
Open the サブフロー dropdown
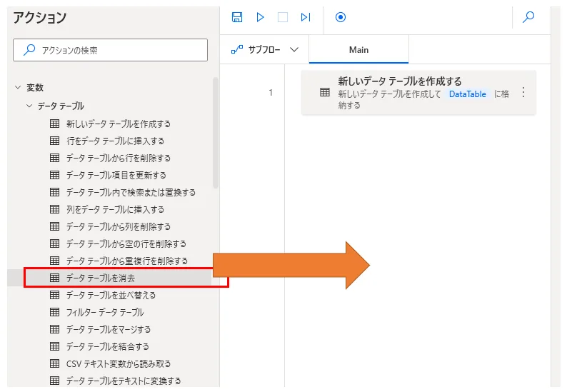click(x=264, y=50)
